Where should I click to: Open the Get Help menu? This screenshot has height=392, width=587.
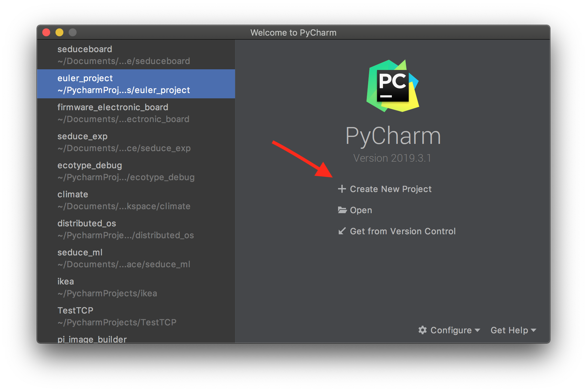coord(513,330)
